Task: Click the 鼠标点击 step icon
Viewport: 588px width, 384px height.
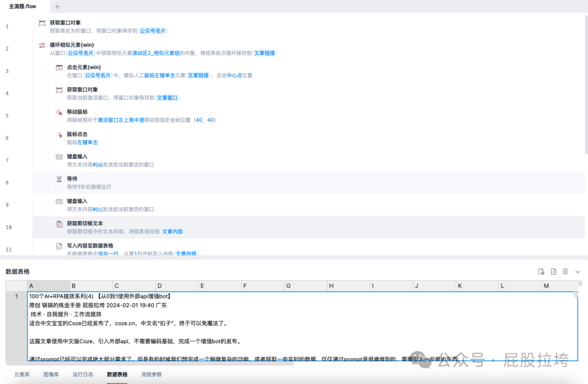Action: [x=59, y=134]
